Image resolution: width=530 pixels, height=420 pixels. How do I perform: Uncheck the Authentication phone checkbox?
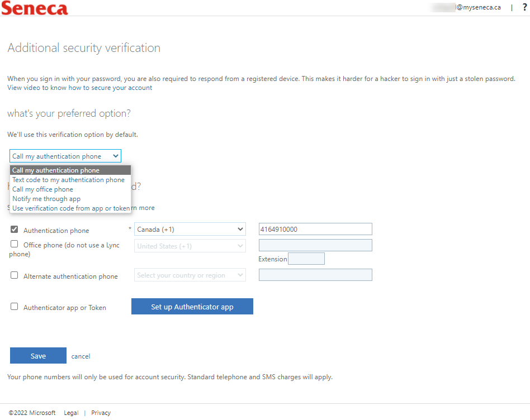pos(14,230)
